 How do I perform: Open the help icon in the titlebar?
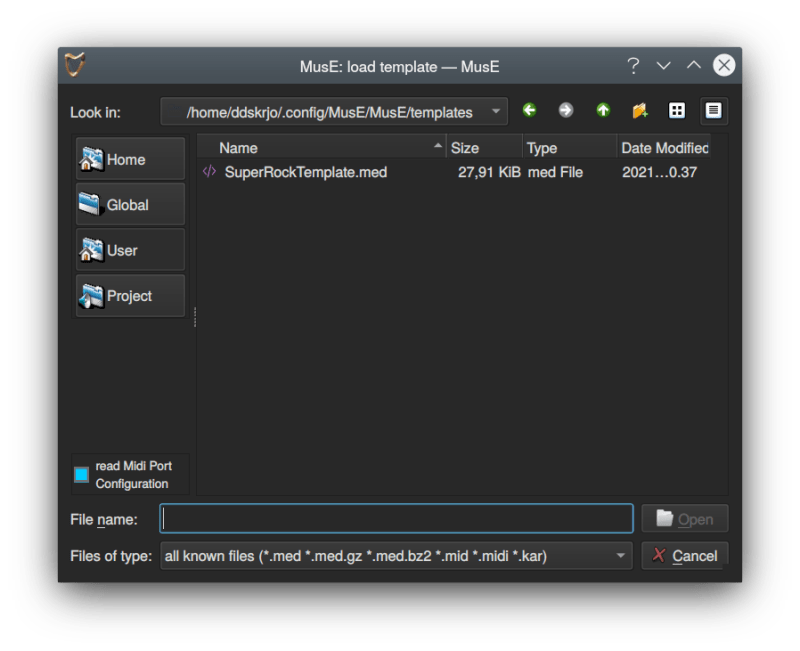coord(633,66)
